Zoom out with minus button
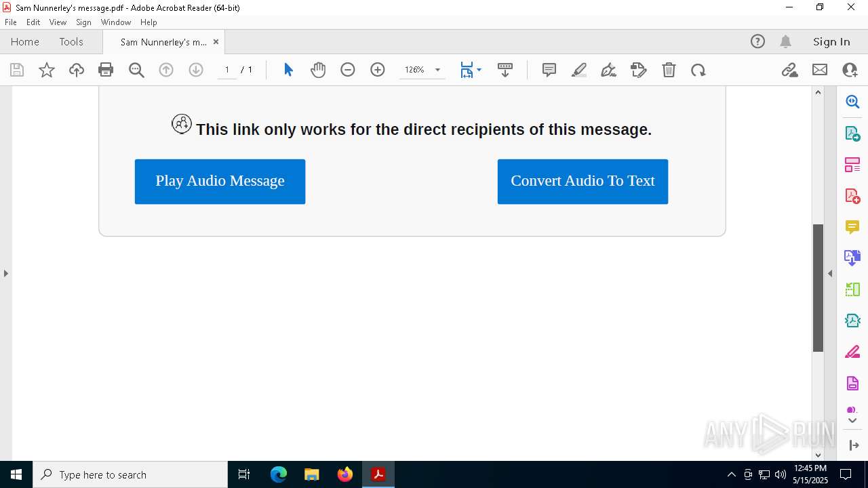Image resolution: width=868 pixels, height=488 pixels. click(348, 70)
